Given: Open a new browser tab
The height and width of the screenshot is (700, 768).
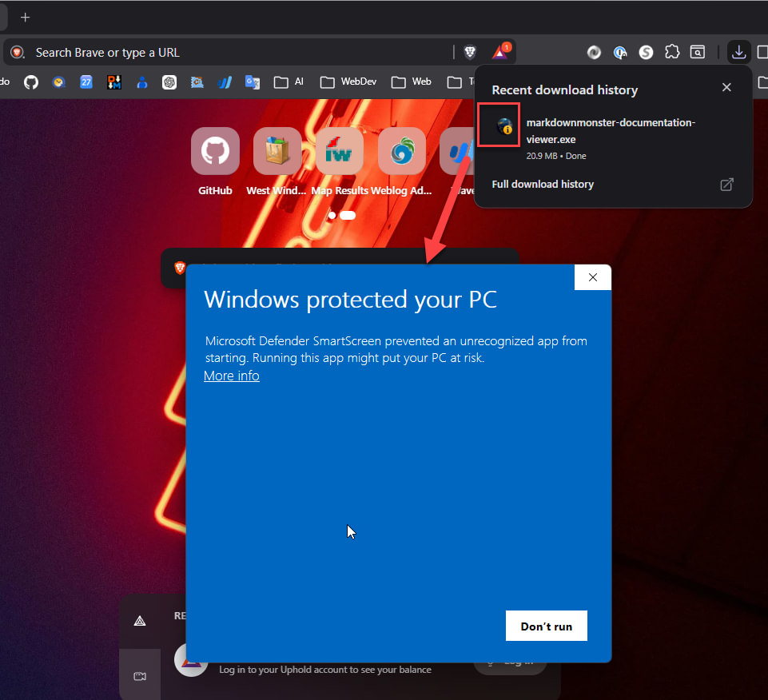Looking at the screenshot, I should pos(25,18).
